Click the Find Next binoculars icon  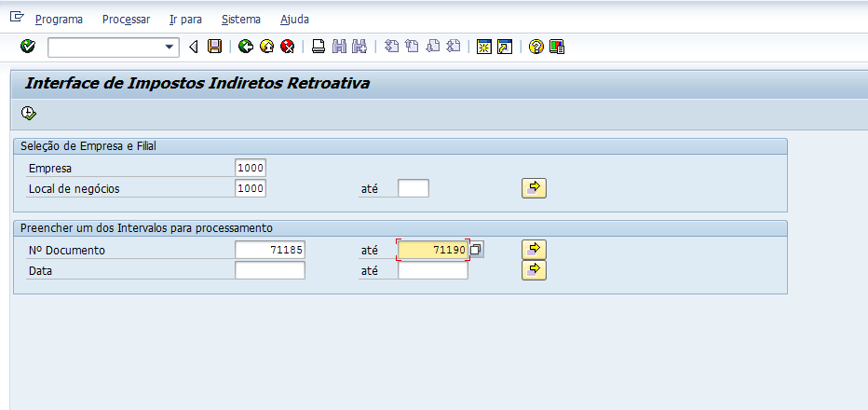pos(359,47)
